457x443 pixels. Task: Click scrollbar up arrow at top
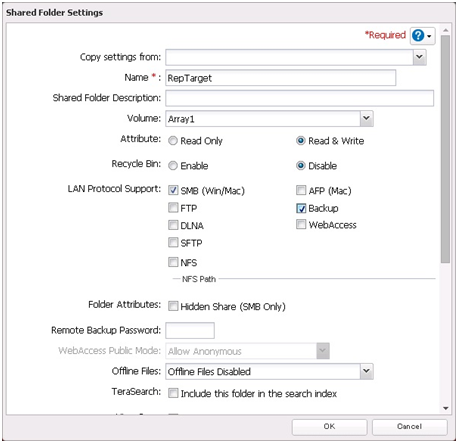pyautogui.click(x=445, y=30)
